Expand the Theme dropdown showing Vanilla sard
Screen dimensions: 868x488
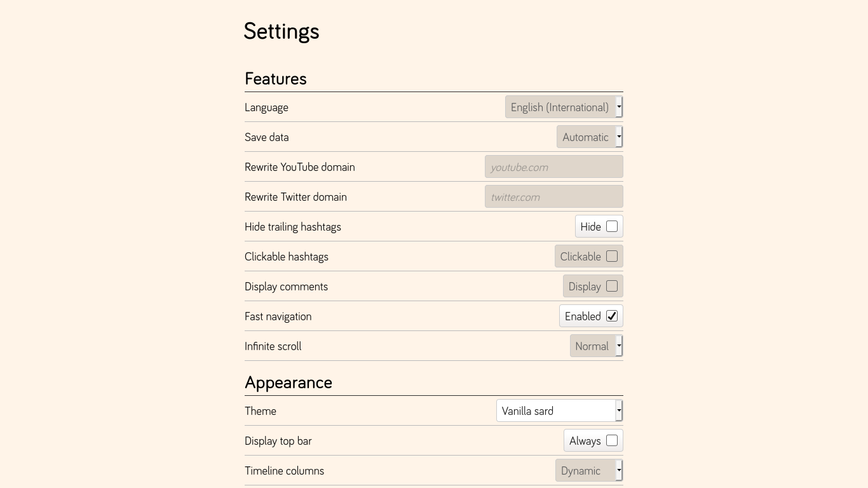pyautogui.click(x=559, y=411)
